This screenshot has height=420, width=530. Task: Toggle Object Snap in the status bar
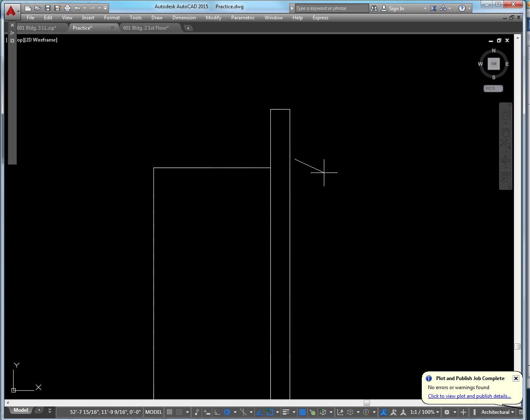click(270, 412)
